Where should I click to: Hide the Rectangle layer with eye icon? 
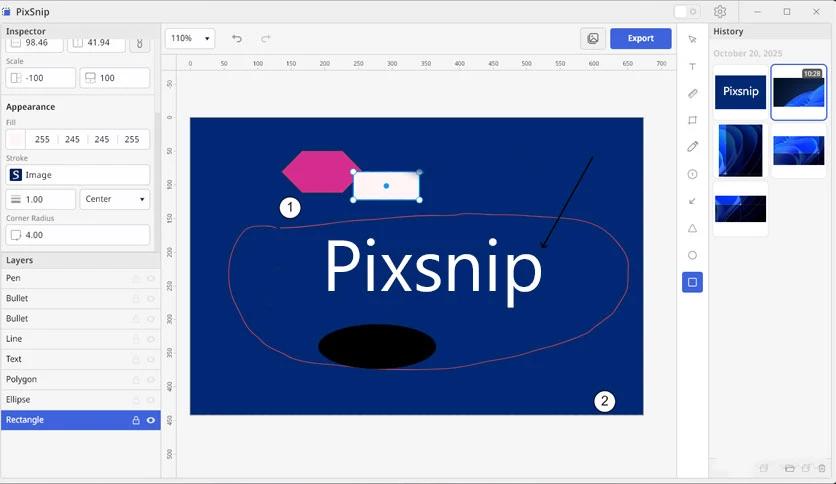point(151,420)
